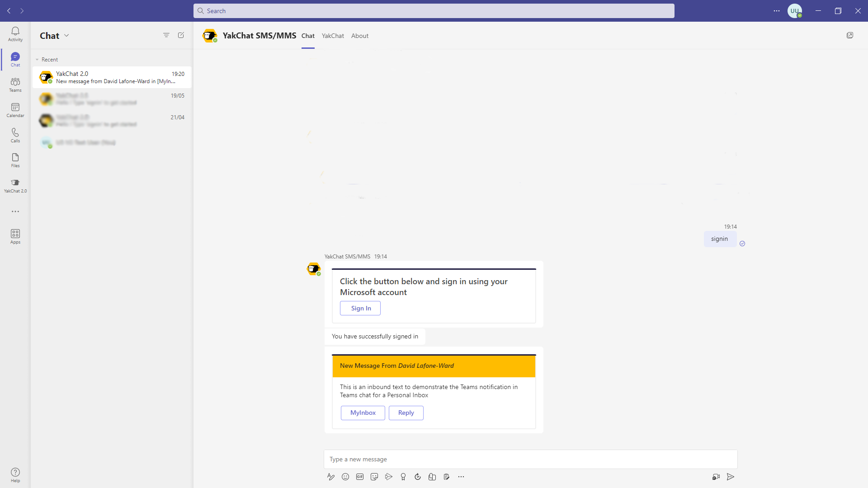Open the Calendar
868x488 pixels.
coord(15,110)
